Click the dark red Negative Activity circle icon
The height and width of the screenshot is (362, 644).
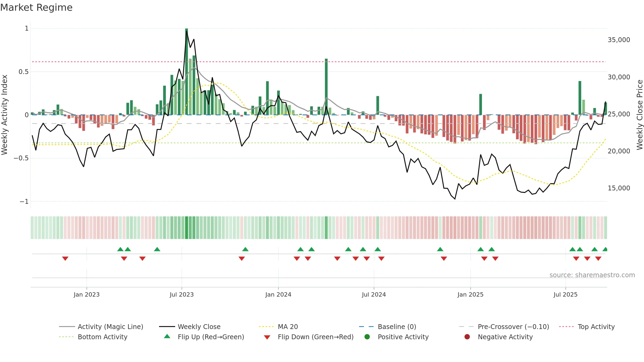[x=467, y=337]
